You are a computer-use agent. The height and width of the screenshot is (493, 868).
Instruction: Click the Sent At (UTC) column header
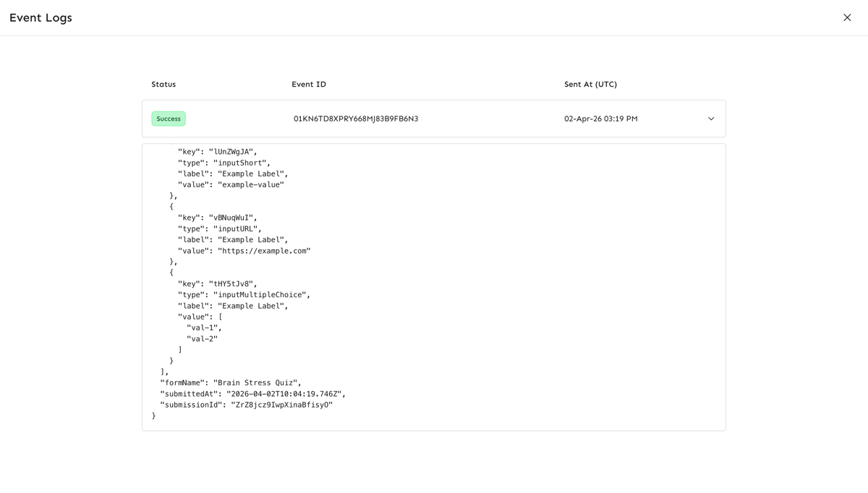tap(590, 84)
